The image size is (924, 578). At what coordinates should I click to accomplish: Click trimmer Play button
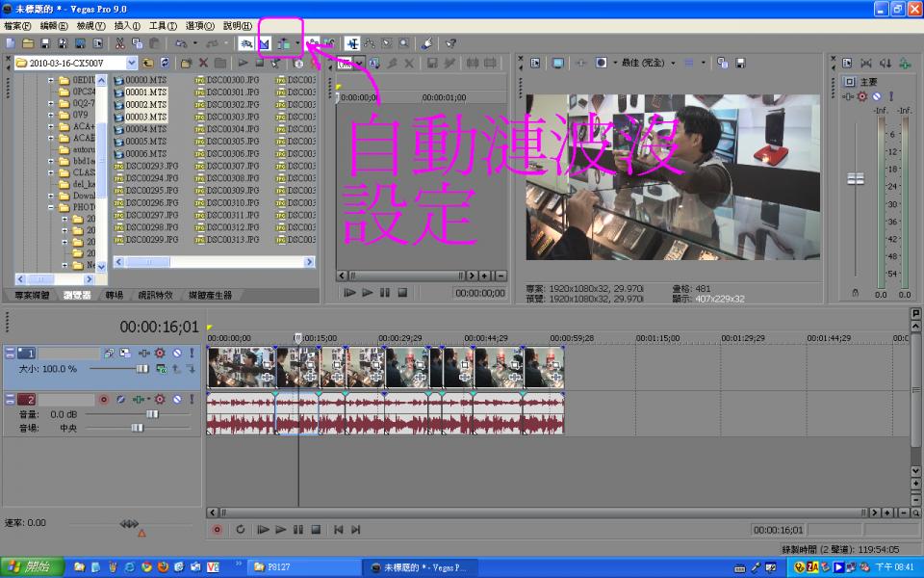coord(367,293)
